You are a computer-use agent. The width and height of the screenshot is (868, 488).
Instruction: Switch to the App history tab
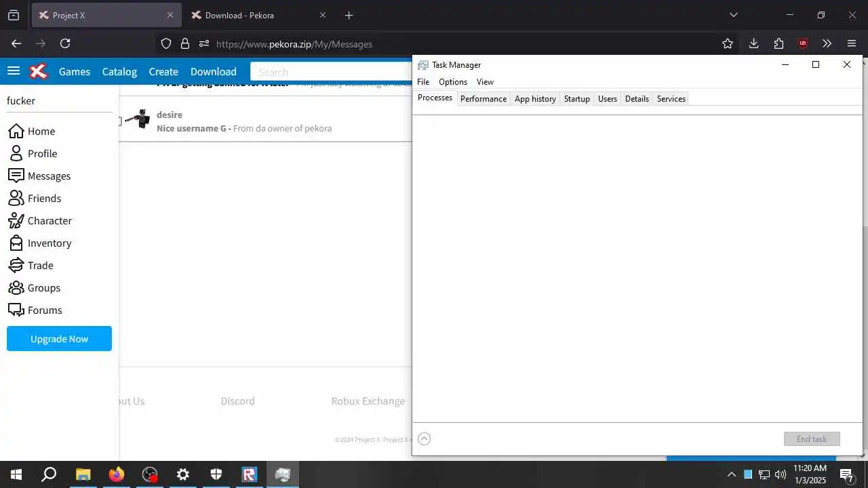[x=535, y=98]
